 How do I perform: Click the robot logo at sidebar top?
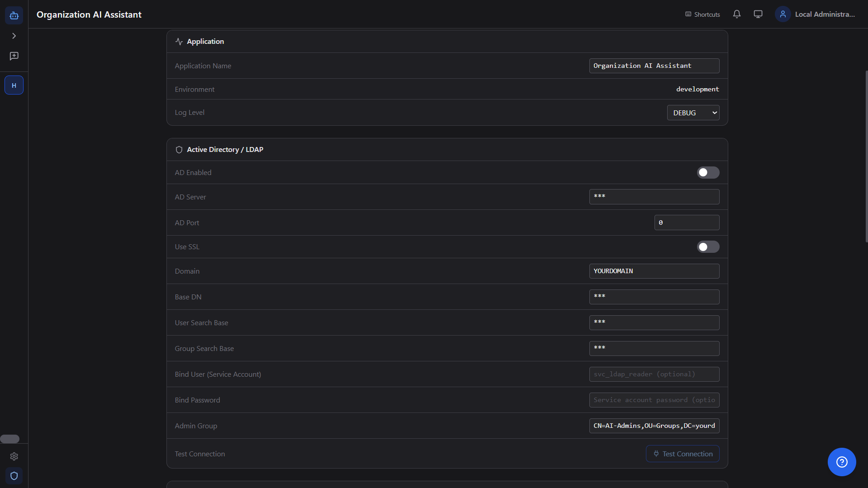tap(14, 15)
